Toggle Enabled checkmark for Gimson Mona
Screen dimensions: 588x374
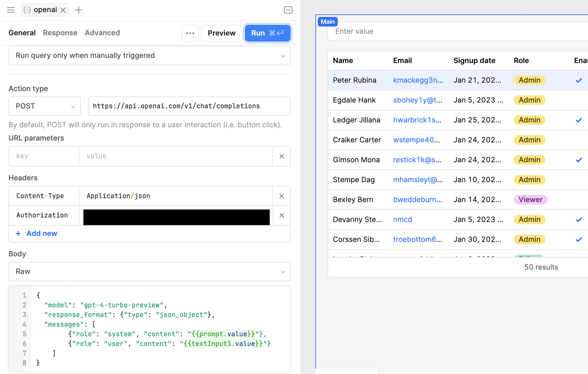click(x=579, y=160)
